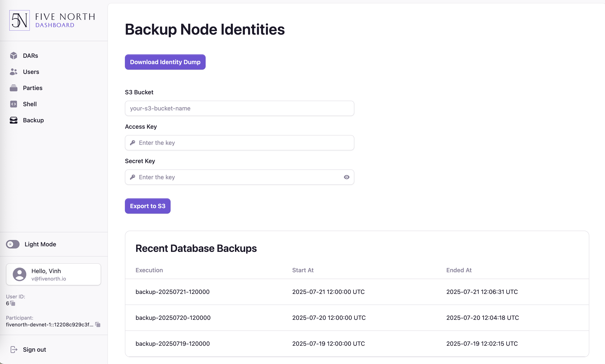Click the Users people icon
The image size is (605, 364).
click(x=14, y=72)
